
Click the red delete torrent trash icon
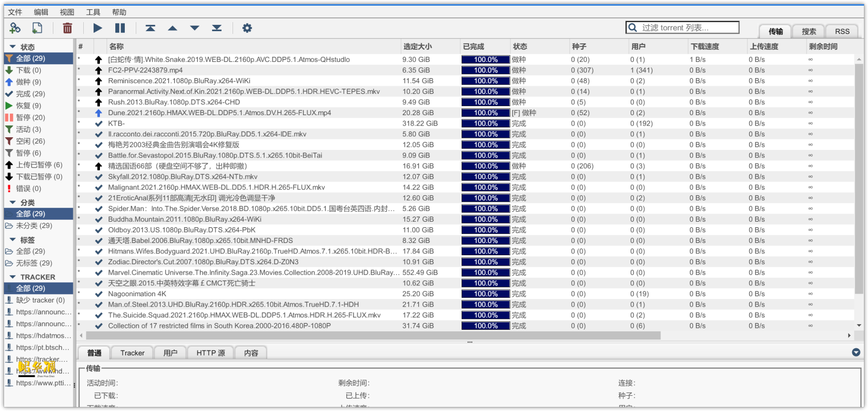tap(67, 28)
